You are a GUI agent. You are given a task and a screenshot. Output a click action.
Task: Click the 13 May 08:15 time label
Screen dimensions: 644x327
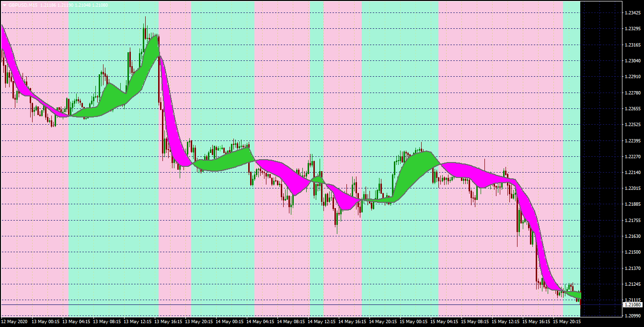click(x=107, y=322)
